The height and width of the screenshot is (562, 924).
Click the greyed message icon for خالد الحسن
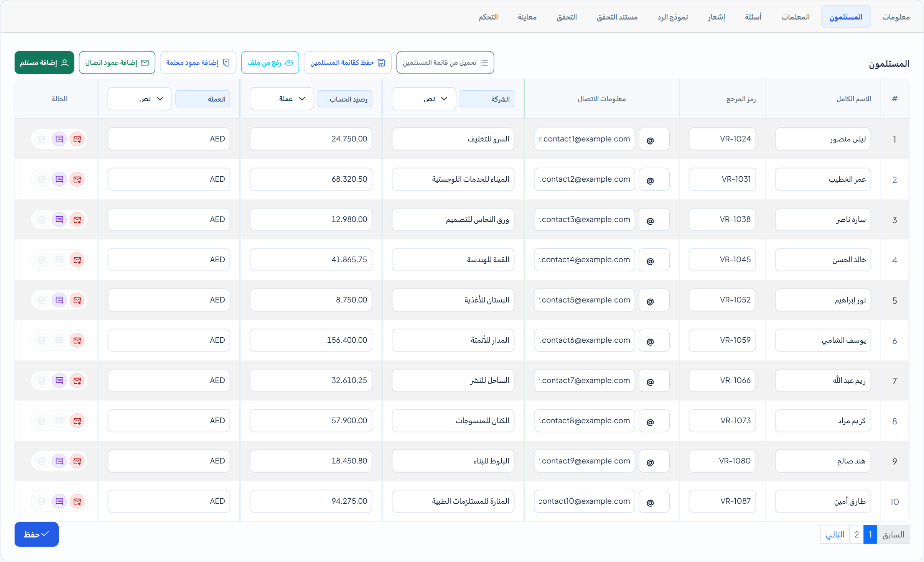pos(59,260)
